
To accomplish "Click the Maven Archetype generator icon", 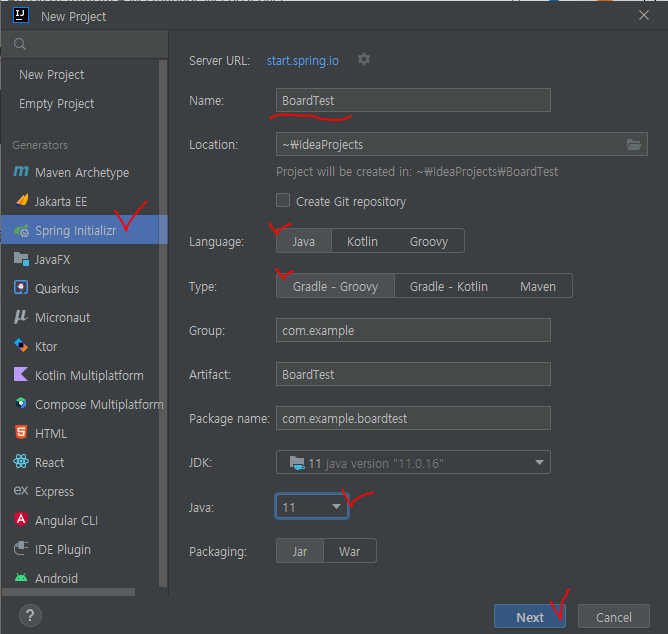I will (x=21, y=172).
